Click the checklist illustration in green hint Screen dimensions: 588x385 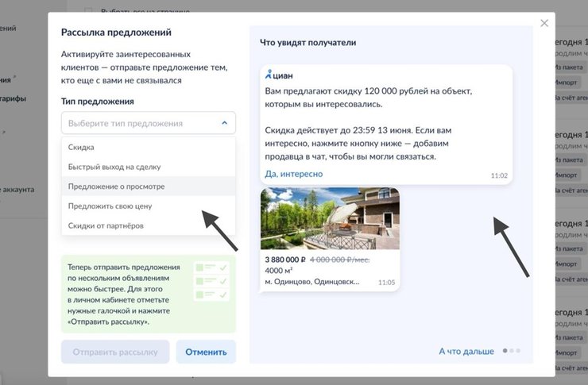click(x=211, y=281)
